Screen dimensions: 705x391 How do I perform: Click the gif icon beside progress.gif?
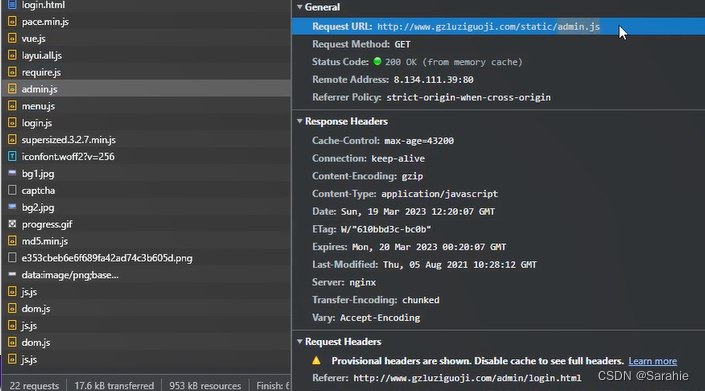click(x=12, y=224)
